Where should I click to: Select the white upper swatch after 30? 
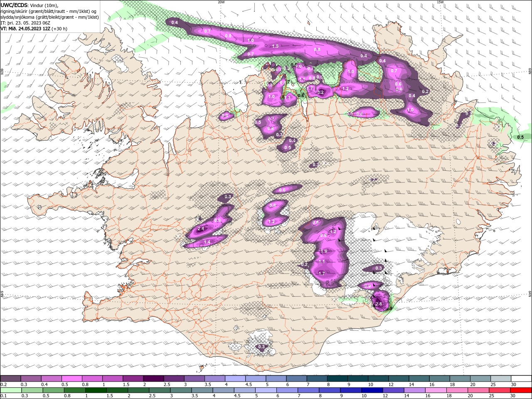click(x=520, y=379)
